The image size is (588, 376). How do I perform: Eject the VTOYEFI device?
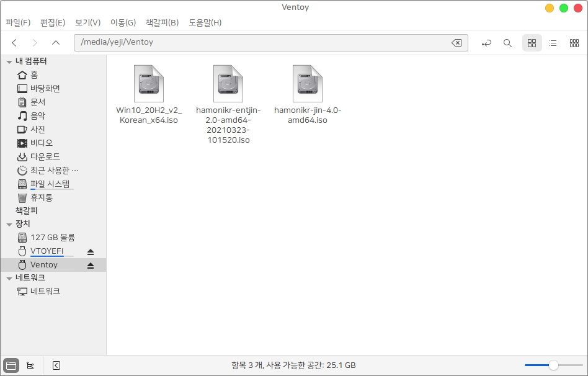pos(91,251)
